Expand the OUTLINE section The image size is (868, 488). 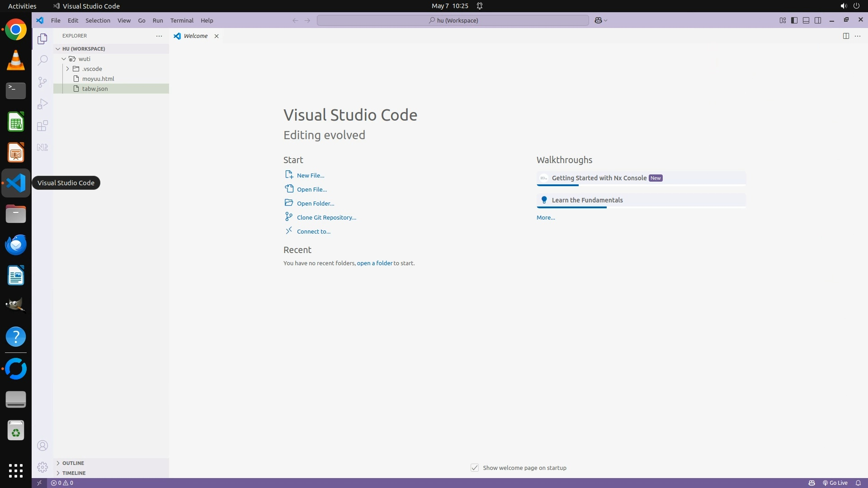[x=73, y=463]
